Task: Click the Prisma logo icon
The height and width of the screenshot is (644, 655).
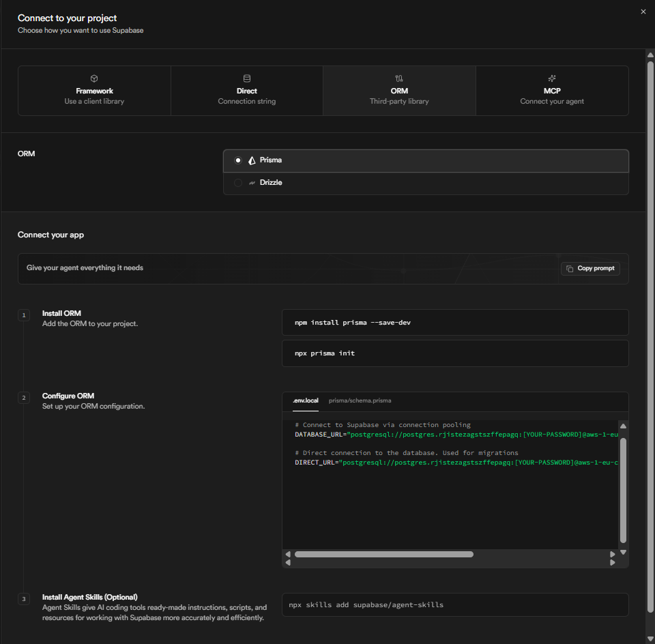Action: [x=252, y=160]
